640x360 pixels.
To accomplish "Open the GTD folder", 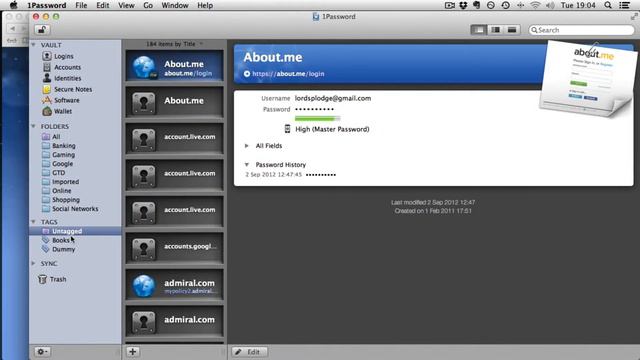I will (58, 172).
